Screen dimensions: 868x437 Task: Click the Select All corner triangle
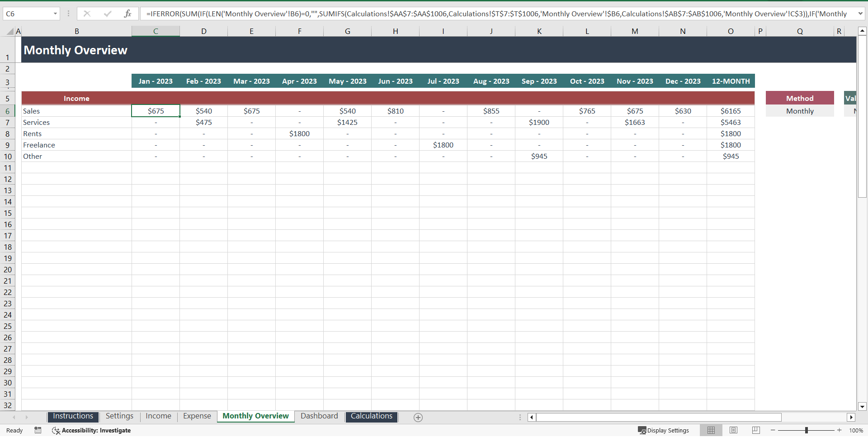[10, 32]
